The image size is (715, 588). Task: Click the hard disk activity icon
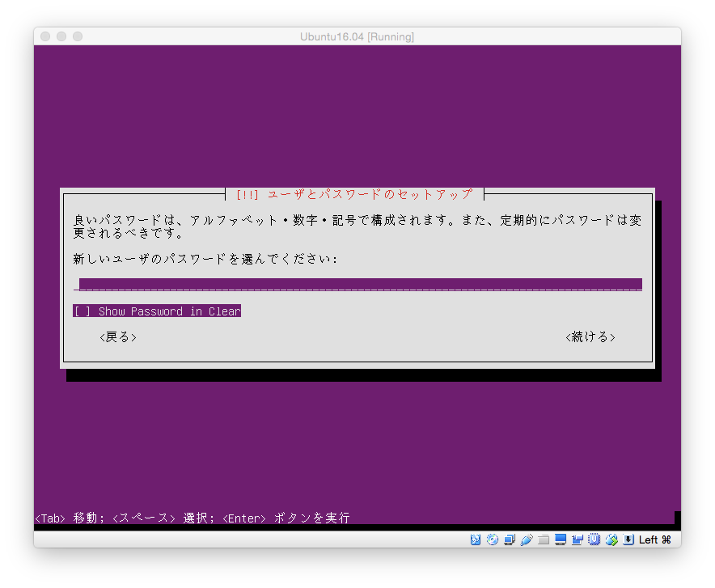476,539
